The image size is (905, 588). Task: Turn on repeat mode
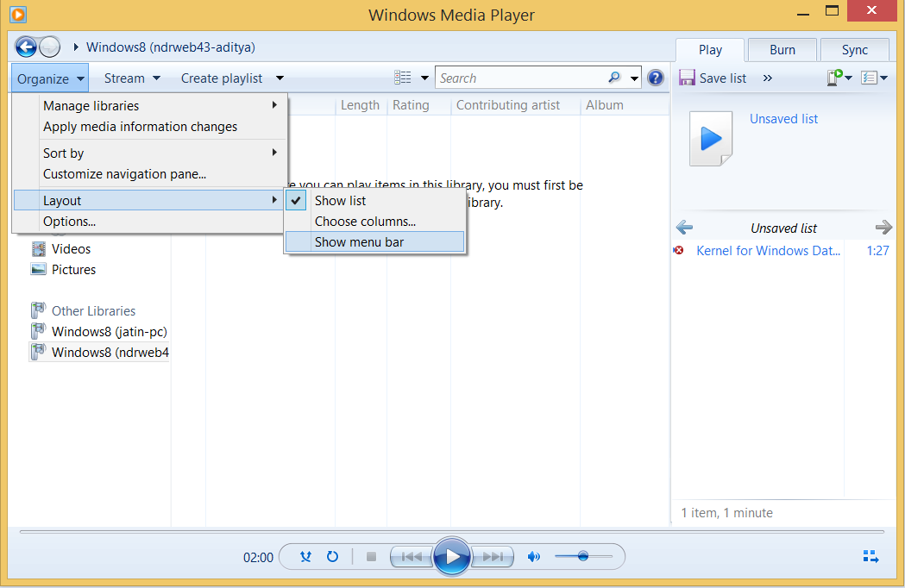tap(332, 556)
